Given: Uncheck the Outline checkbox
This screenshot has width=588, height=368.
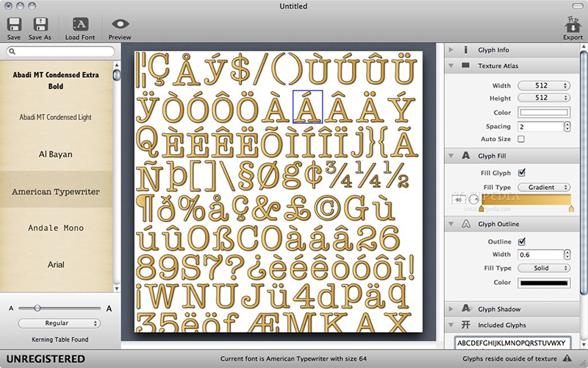Looking at the screenshot, I should point(521,241).
